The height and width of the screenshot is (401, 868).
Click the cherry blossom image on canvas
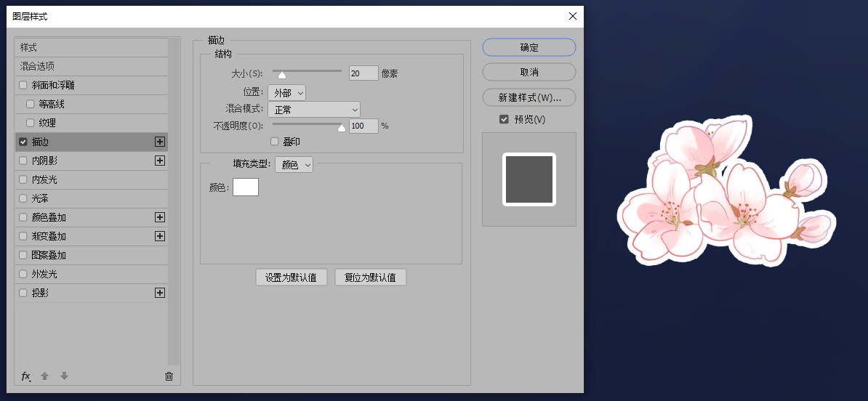727,191
